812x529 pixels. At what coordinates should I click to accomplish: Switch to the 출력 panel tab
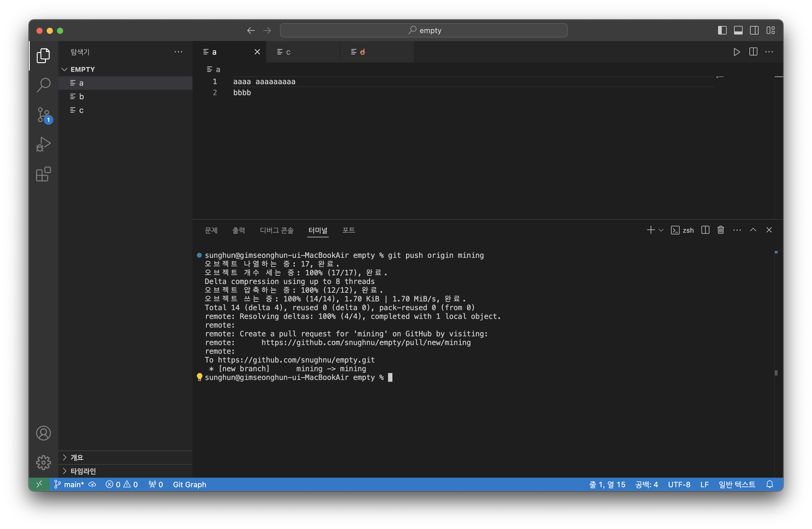pyautogui.click(x=238, y=230)
